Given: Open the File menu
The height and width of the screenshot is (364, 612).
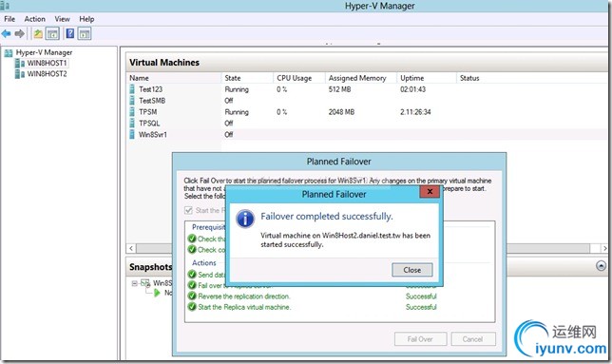Looking at the screenshot, I should pyautogui.click(x=10, y=19).
